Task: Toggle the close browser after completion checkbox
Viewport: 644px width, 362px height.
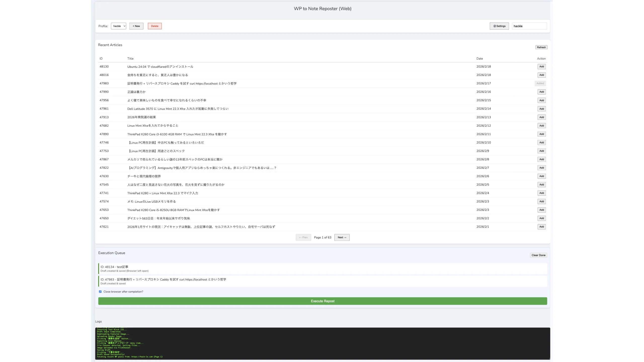Action: [x=100, y=292]
